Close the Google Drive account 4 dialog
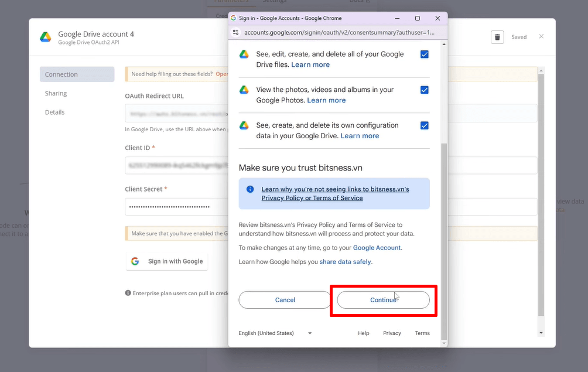 tap(541, 36)
